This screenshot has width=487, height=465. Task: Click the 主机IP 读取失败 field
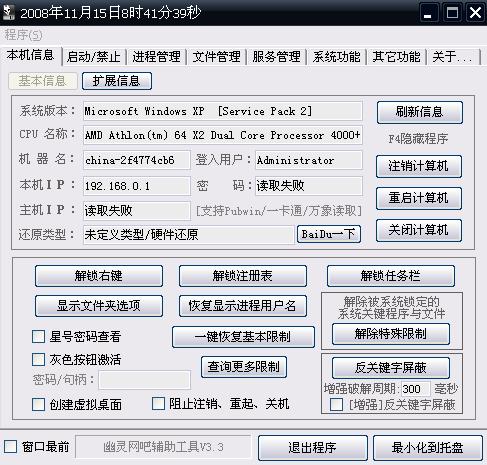point(137,211)
